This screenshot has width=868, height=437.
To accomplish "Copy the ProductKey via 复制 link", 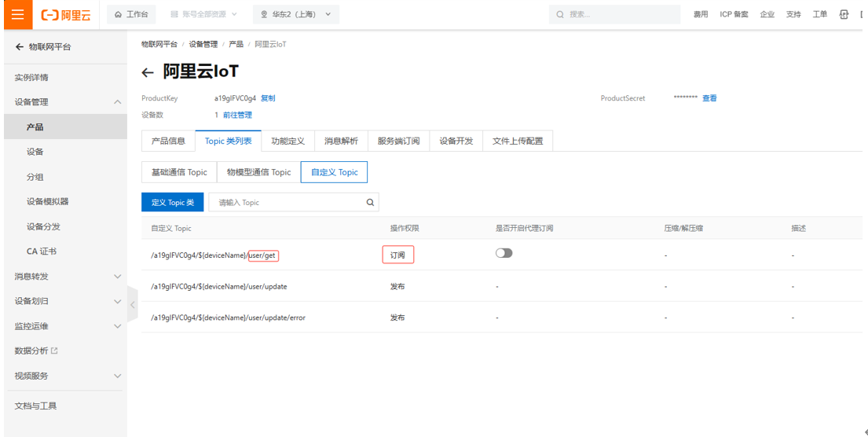I will tap(268, 98).
